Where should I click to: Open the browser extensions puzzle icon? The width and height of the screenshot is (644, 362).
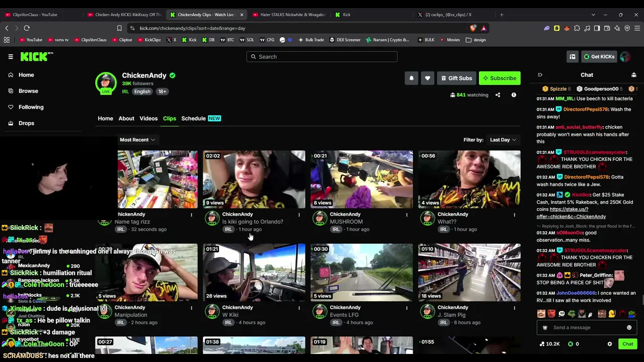point(577,28)
